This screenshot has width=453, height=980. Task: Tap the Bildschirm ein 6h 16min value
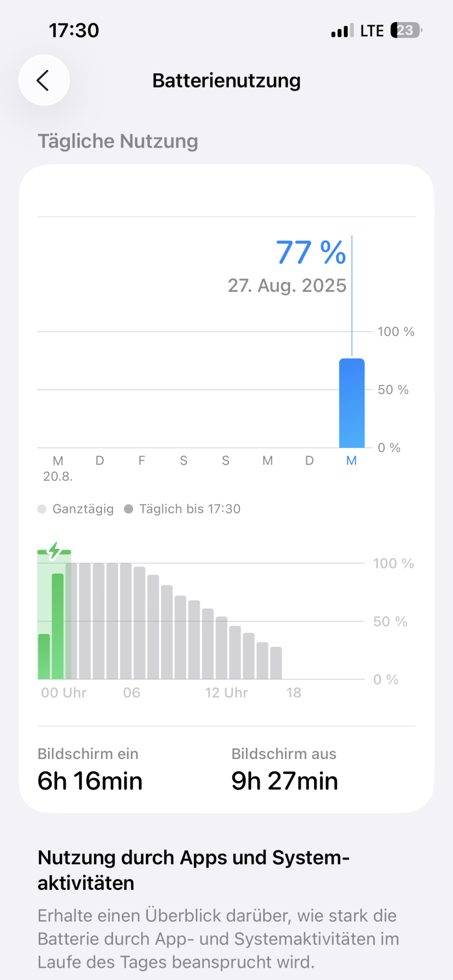(x=90, y=781)
